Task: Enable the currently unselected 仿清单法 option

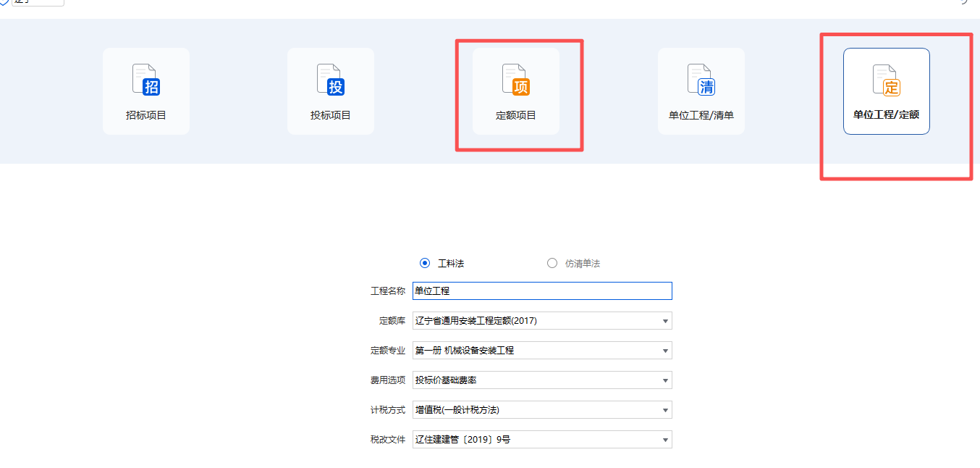Action: tap(552, 263)
